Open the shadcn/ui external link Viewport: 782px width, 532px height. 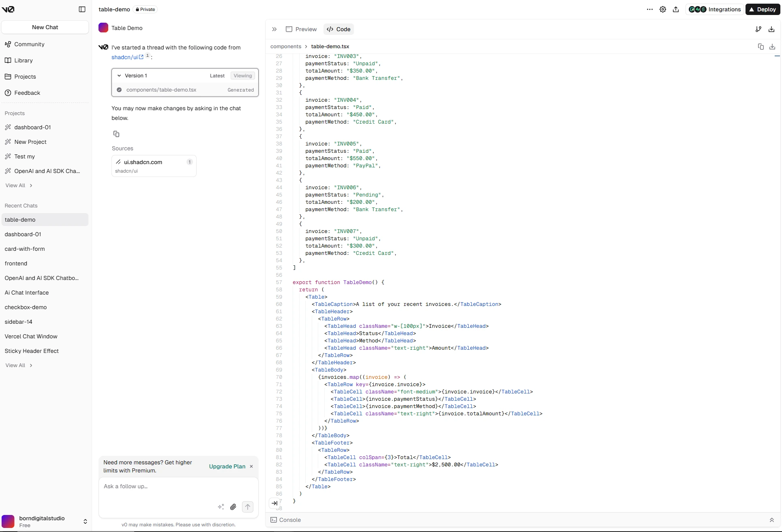[127, 57]
